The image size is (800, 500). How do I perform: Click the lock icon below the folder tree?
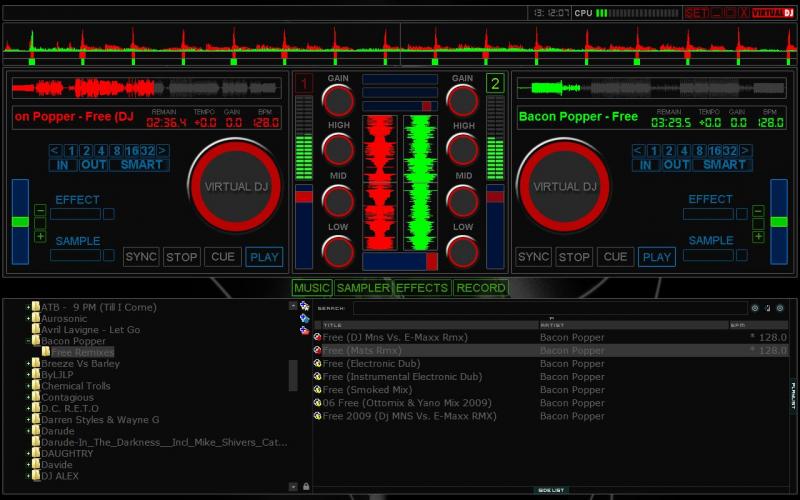306,487
